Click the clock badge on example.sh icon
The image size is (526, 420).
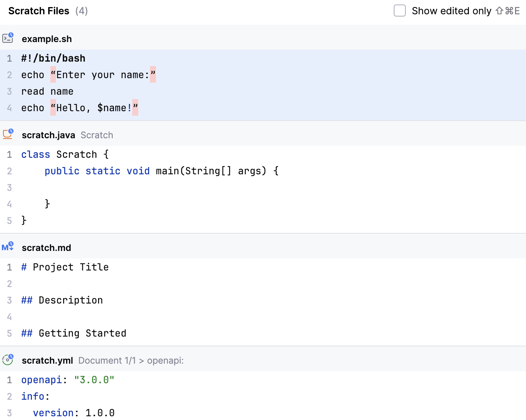pyautogui.click(x=12, y=35)
